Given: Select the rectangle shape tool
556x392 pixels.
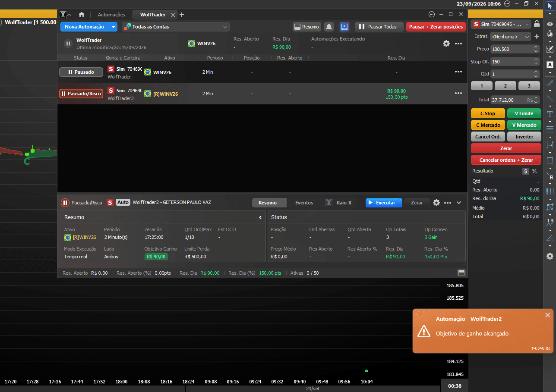Looking at the screenshot, I should 550,160.
